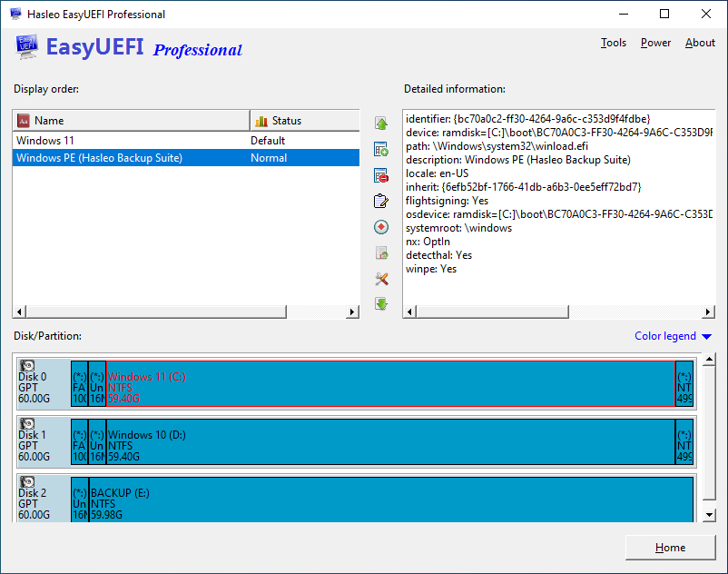Open the Power menu
This screenshot has height=574, width=728.
(x=655, y=43)
